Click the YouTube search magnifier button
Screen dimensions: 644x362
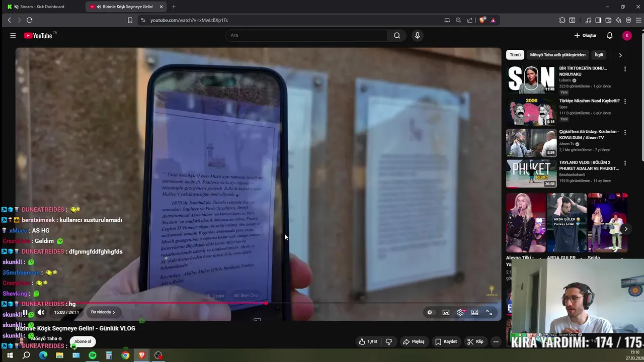[x=397, y=36]
